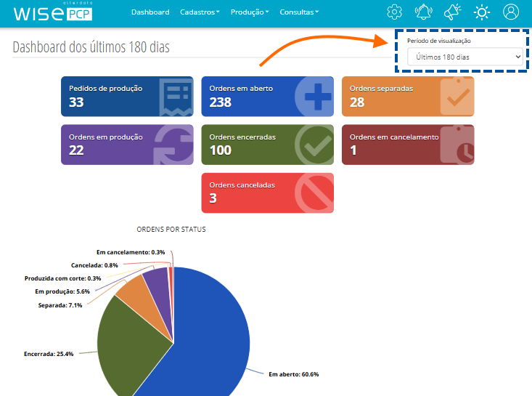
Task: Open the Ordens em produção card
Action: click(127, 145)
